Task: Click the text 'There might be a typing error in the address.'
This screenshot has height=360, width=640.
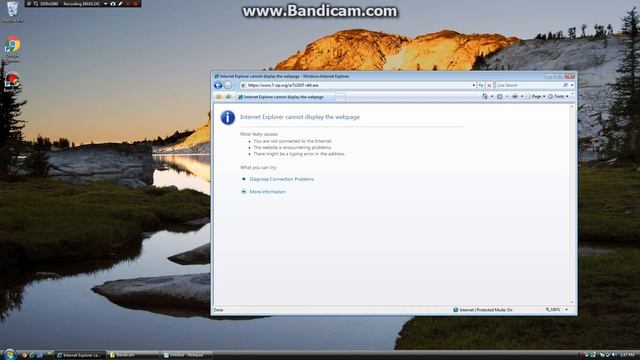Action: tap(299, 154)
